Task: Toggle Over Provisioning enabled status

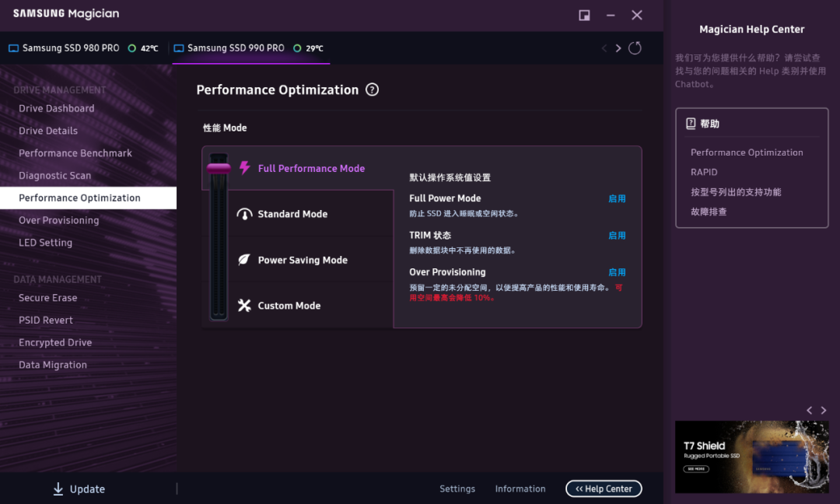Action: tap(617, 273)
